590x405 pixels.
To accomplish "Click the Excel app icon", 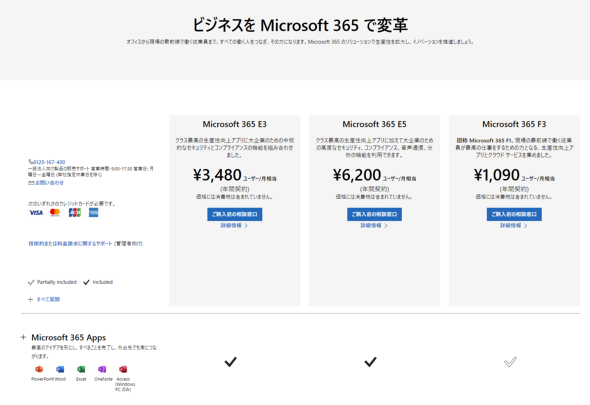I will [81, 369].
